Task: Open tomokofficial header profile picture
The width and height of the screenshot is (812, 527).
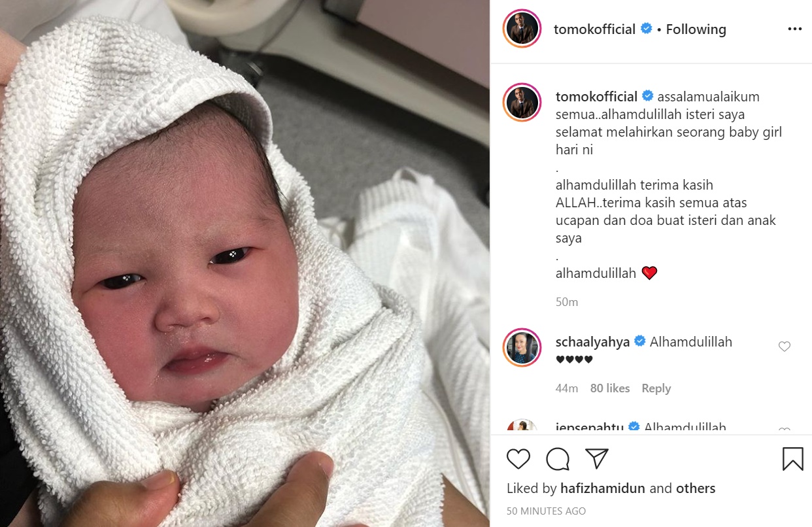Action: coord(522,29)
